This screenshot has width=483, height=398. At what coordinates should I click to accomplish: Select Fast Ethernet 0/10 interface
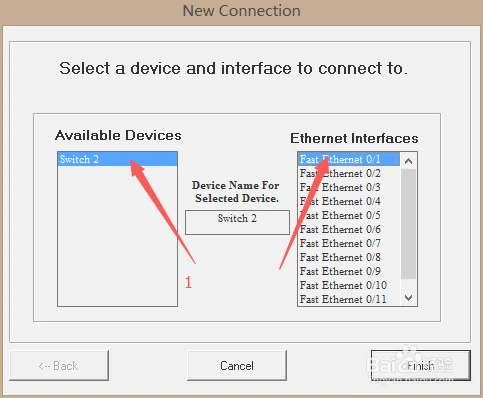tap(349, 285)
